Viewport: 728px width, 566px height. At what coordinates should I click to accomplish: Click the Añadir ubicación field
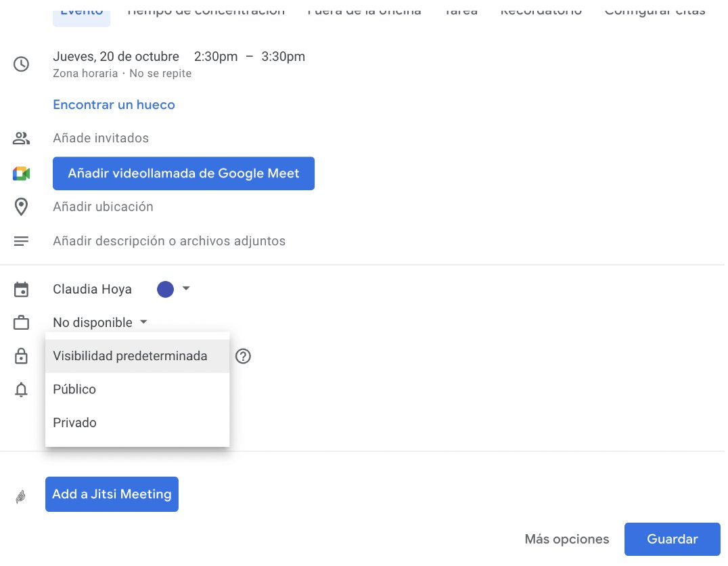pyautogui.click(x=103, y=206)
